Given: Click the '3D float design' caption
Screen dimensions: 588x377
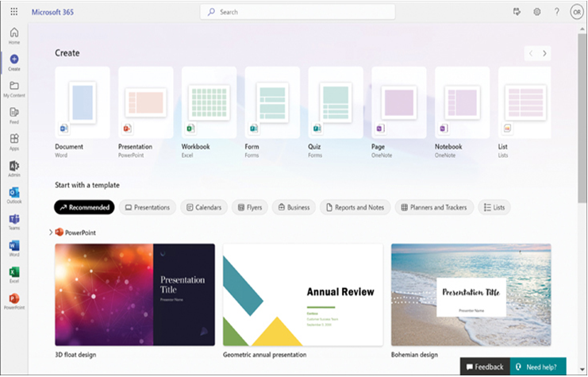Looking at the screenshot, I should tap(75, 355).
